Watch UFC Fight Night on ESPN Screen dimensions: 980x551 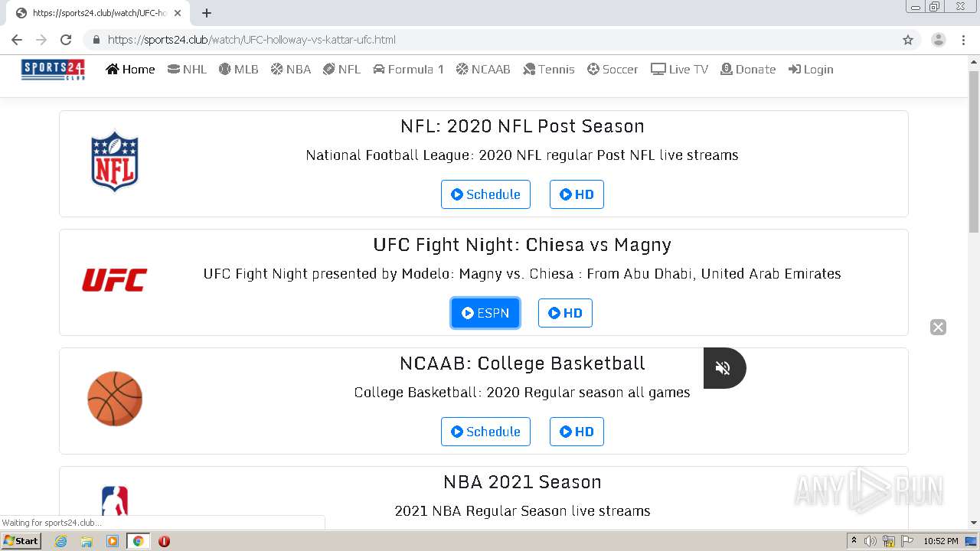pos(485,313)
